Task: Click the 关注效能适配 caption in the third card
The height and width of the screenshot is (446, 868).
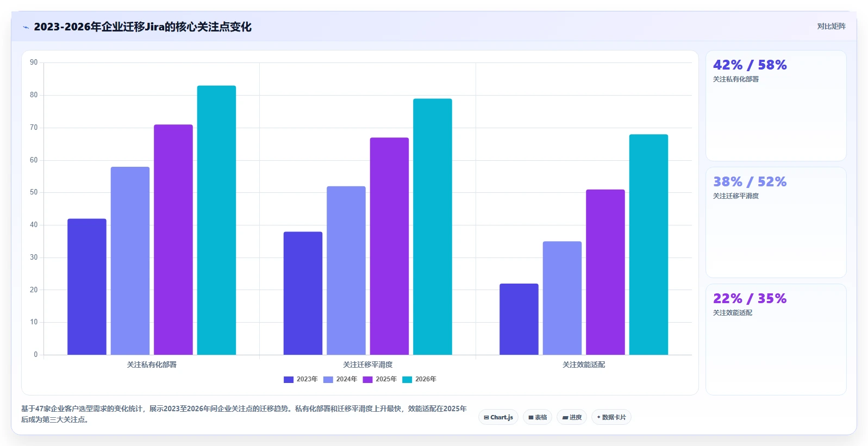Action: [x=733, y=313]
